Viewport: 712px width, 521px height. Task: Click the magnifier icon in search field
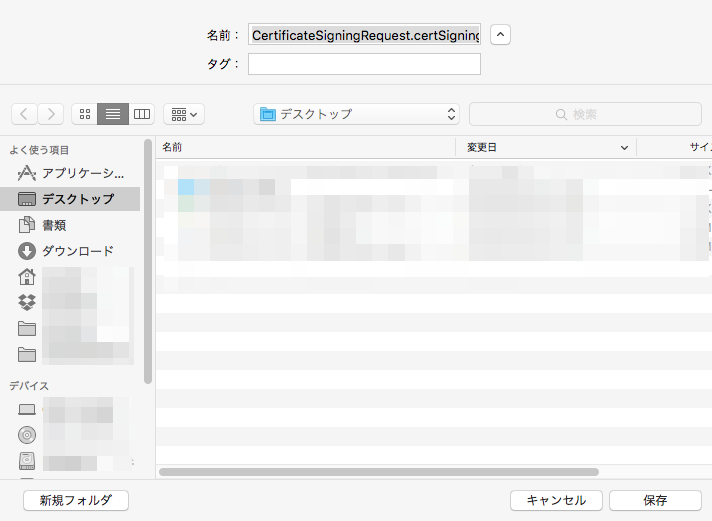(x=561, y=114)
